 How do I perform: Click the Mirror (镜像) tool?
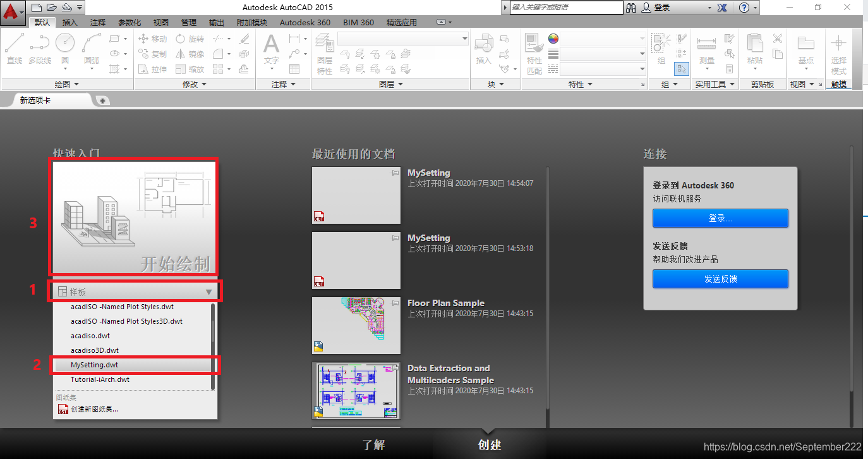click(190, 54)
